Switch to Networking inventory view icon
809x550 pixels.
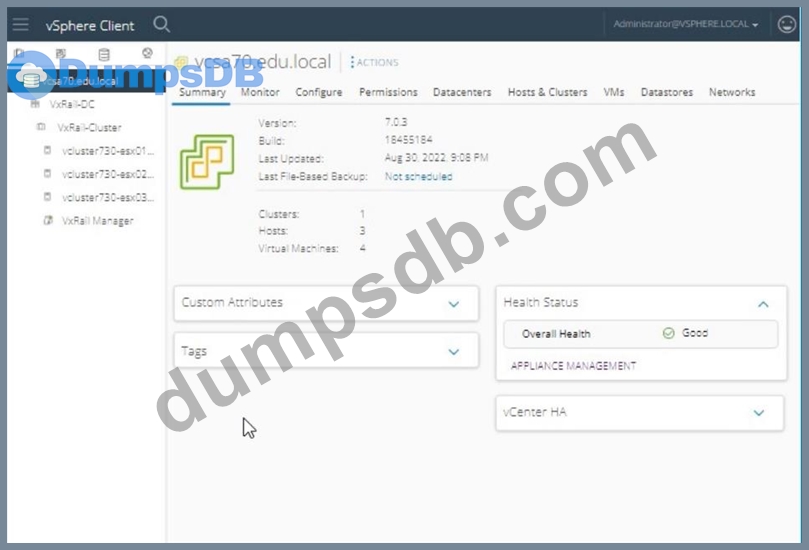pyautogui.click(x=147, y=53)
